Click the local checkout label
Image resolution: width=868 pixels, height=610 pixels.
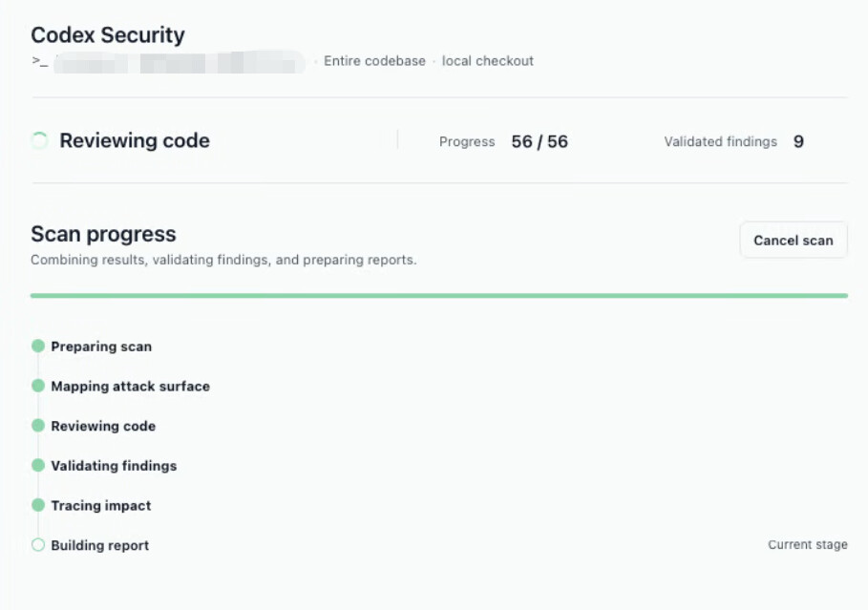point(488,61)
